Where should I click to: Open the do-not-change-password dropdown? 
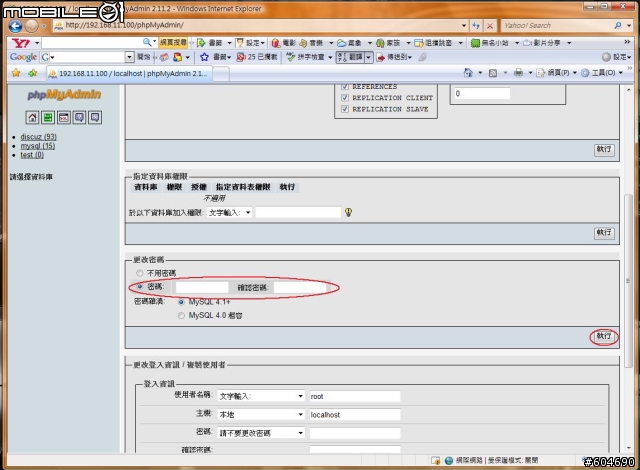pyautogui.click(x=261, y=433)
